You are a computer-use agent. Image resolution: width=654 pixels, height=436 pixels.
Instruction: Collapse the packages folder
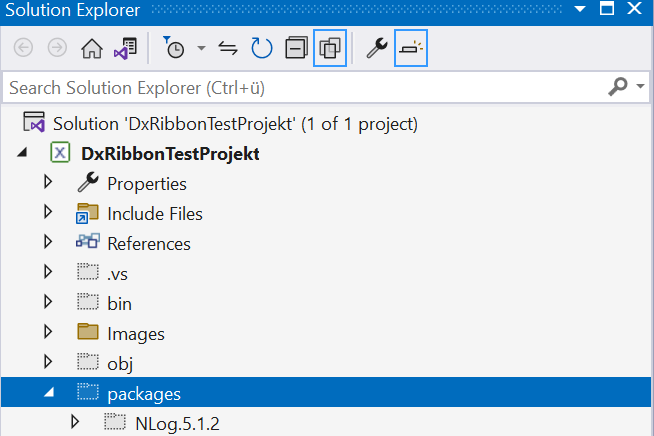(49, 392)
